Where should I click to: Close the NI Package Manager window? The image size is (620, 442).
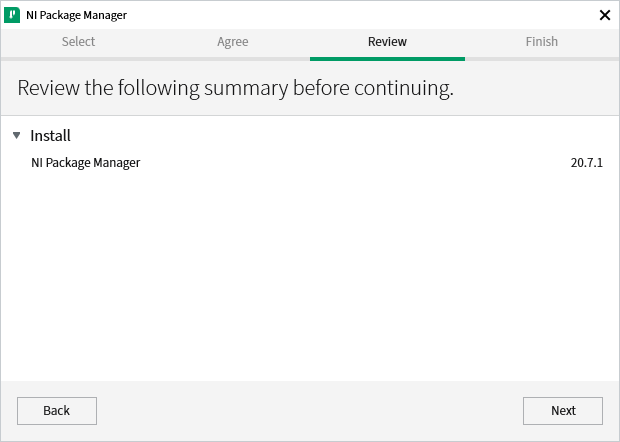604,15
